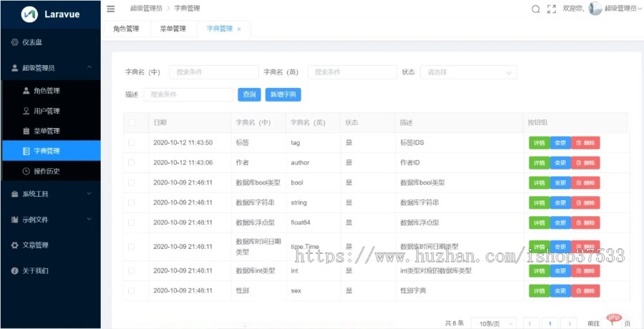The height and width of the screenshot is (329, 644).
Task: Toggle fullscreen mode icon
Action: click(x=552, y=9)
